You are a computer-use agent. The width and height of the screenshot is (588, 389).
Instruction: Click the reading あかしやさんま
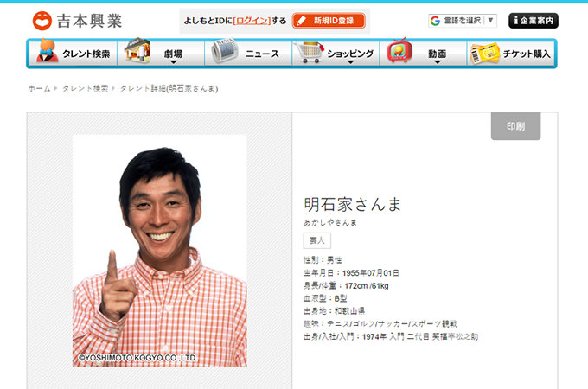pos(330,223)
